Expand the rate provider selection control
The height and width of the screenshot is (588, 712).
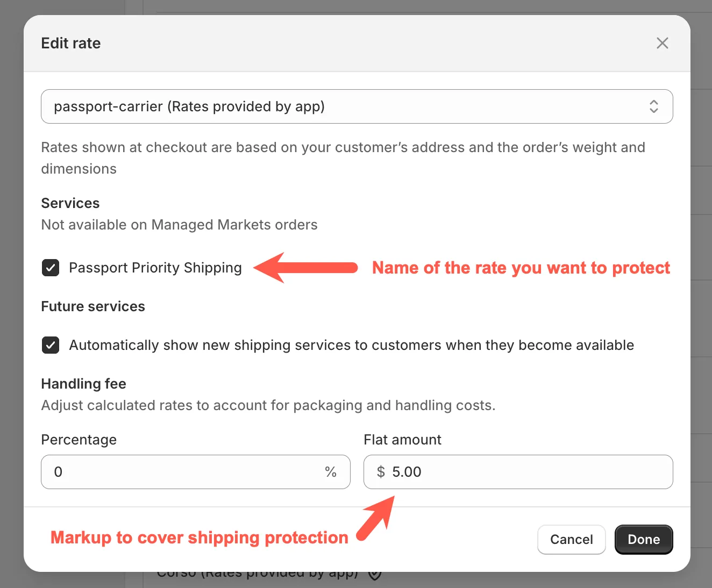357,106
